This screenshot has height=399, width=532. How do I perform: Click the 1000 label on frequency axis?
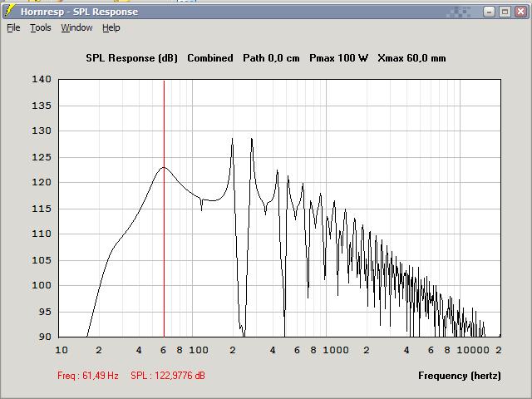335,350
